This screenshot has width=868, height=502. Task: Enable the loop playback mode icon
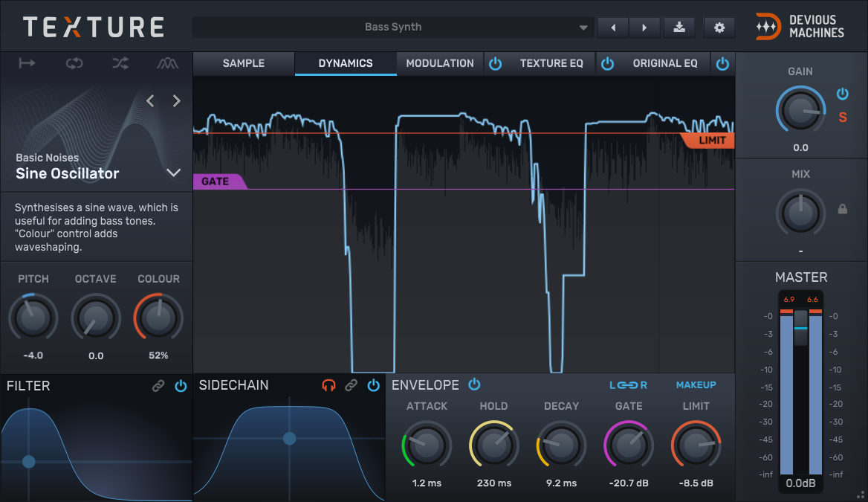[74, 63]
